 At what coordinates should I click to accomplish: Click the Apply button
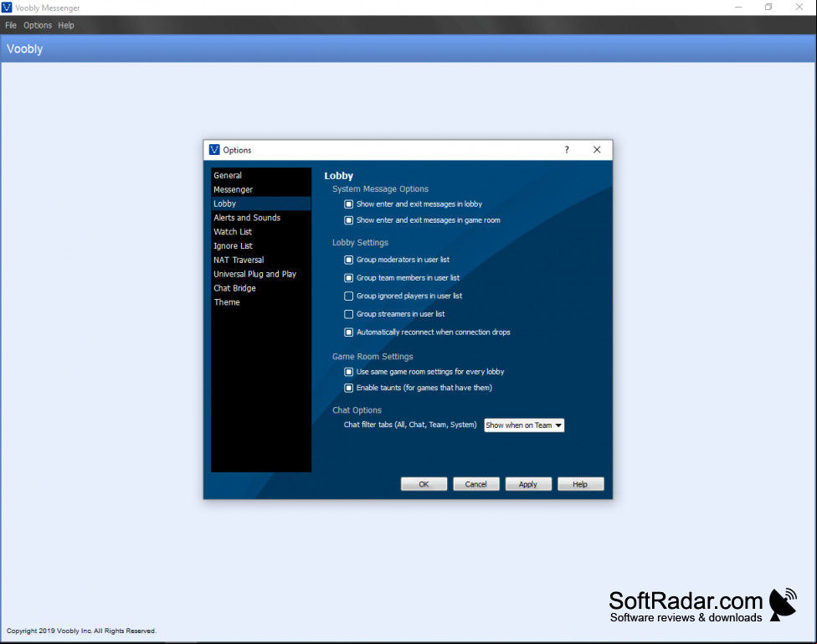pos(528,484)
